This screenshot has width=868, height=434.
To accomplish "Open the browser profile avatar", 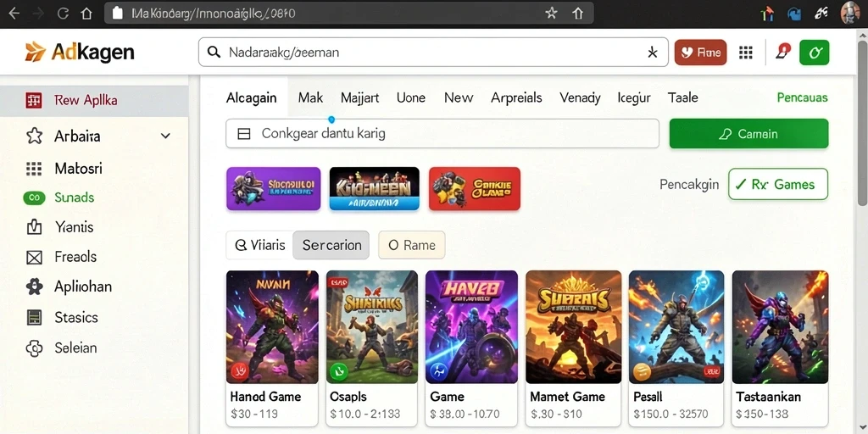I will 849,13.
